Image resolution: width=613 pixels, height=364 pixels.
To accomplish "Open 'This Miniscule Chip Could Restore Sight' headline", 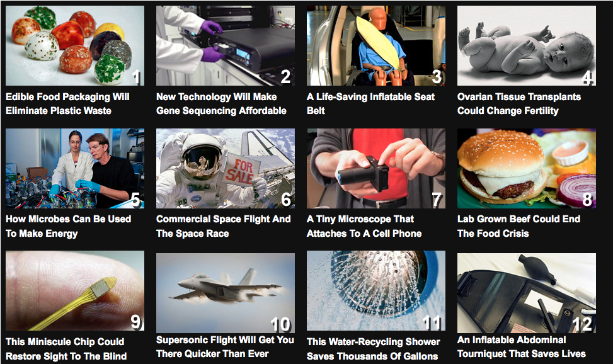I will [x=66, y=349].
